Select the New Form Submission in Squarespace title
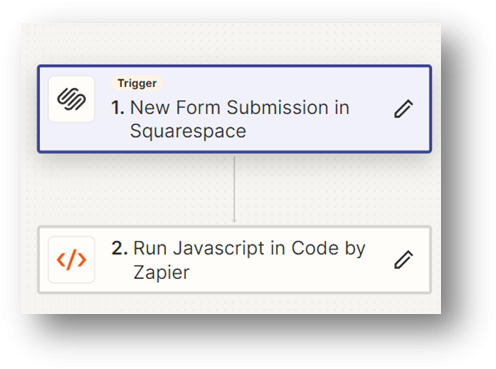Image resolution: width=496 pixels, height=369 pixels. [230, 119]
